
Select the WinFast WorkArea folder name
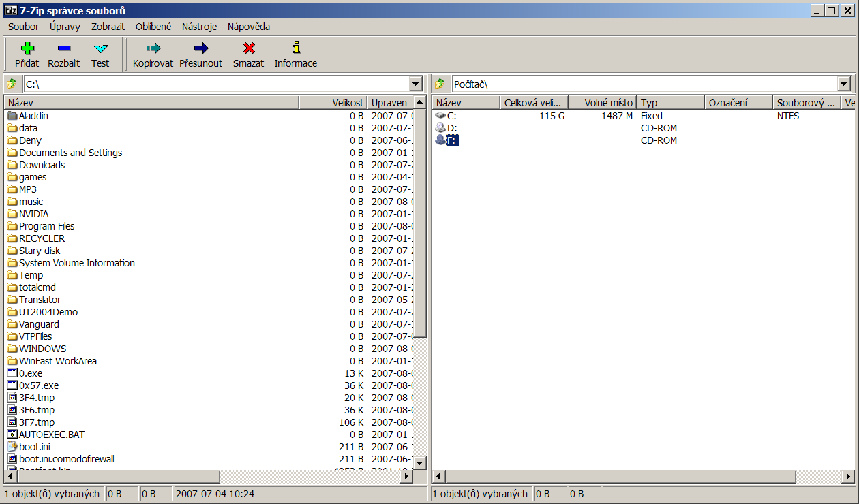tap(58, 361)
